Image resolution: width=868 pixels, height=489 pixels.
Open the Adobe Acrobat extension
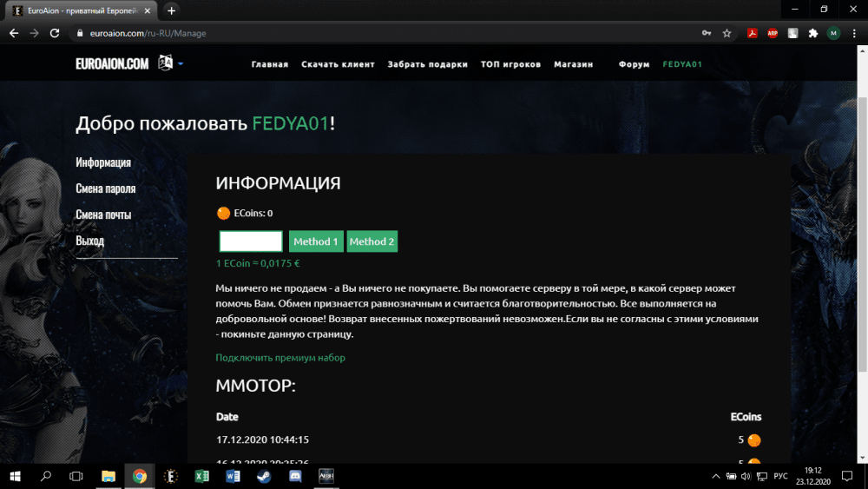click(x=753, y=33)
